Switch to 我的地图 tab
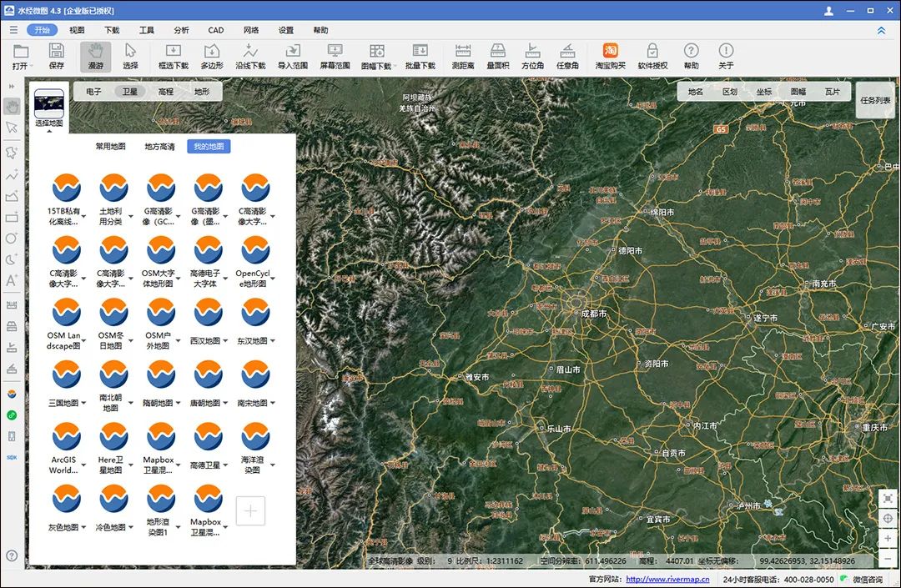 (209, 147)
